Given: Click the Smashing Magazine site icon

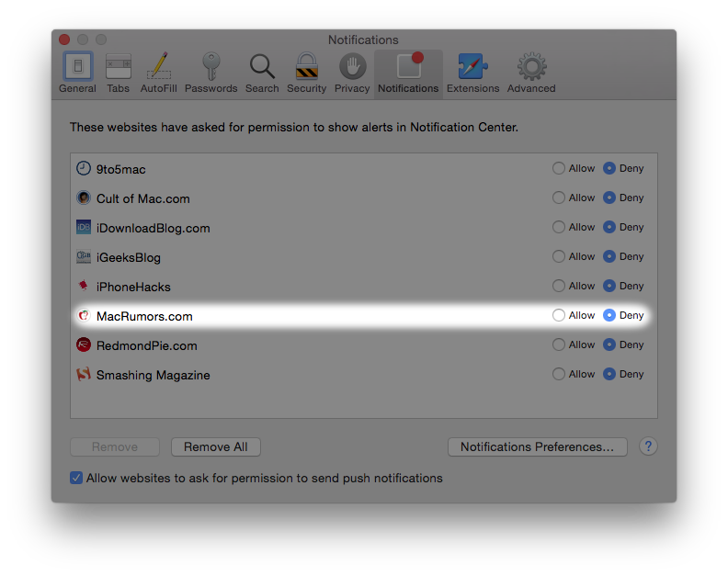Looking at the screenshot, I should coord(84,374).
